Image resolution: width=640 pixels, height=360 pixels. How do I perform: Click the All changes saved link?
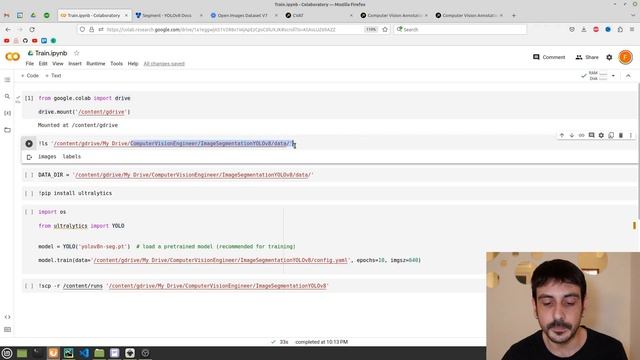pyautogui.click(x=164, y=64)
